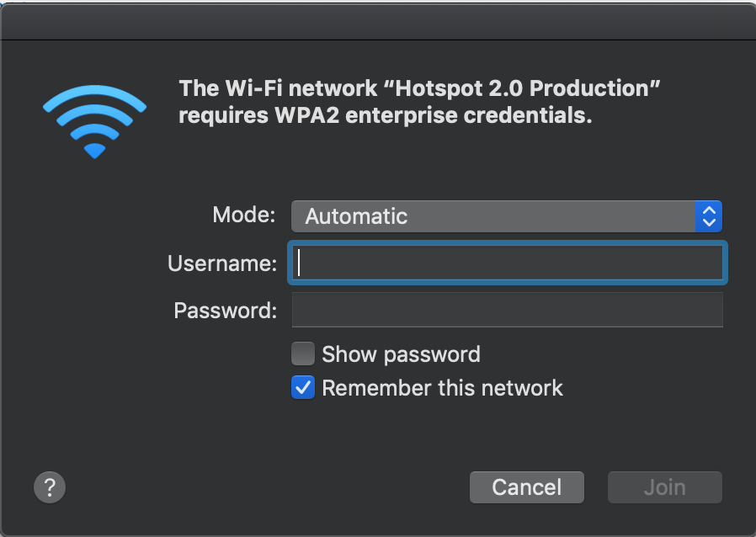This screenshot has height=537, width=756.
Task: Click the "Mode:" label
Action: 244,215
